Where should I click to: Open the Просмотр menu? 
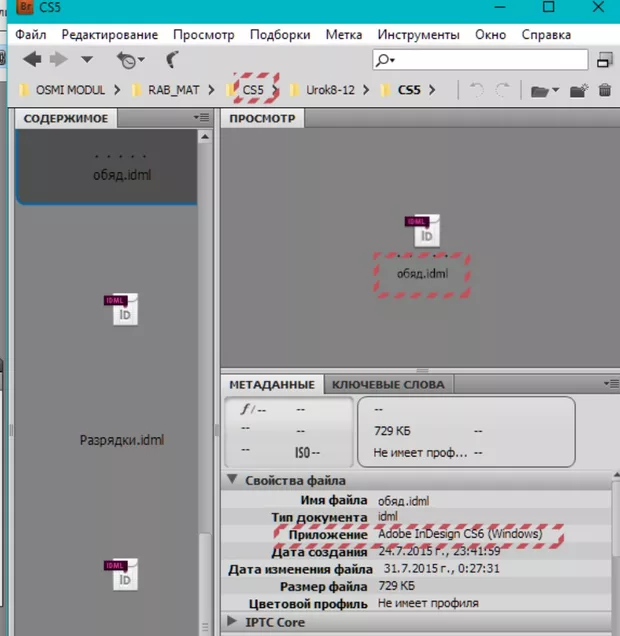(204, 35)
